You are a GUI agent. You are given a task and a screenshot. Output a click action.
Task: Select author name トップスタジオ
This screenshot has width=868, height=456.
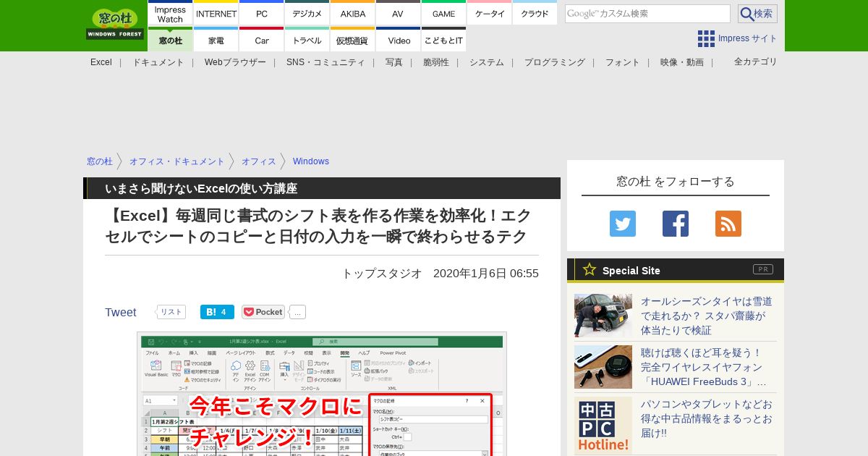pos(382,273)
